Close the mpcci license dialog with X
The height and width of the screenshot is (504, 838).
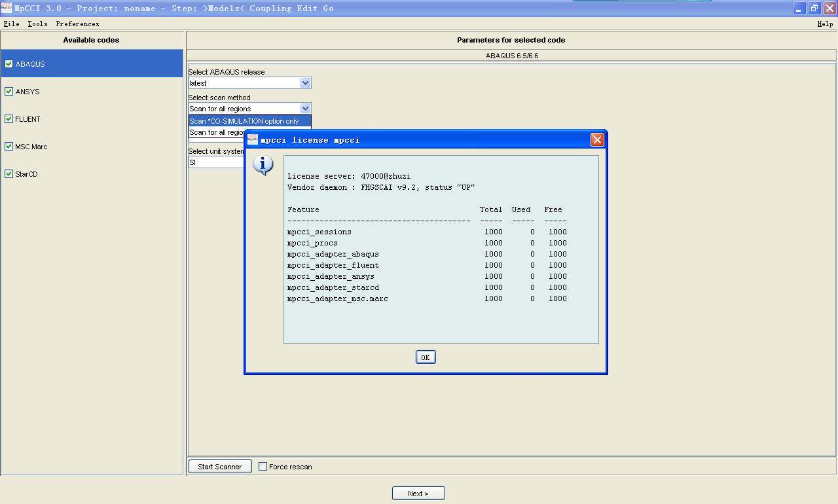coord(597,139)
